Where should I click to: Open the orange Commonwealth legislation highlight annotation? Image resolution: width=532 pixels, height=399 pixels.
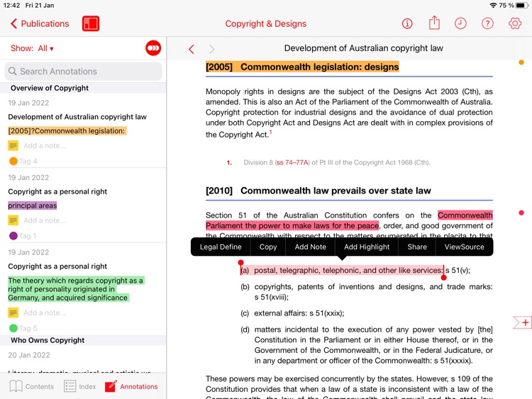click(x=67, y=131)
